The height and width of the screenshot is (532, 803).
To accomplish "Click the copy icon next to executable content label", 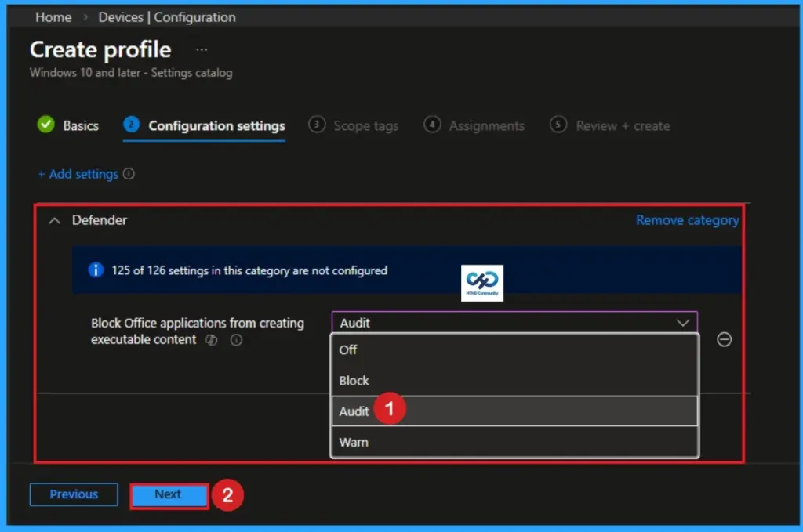I will click(x=211, y=340).
